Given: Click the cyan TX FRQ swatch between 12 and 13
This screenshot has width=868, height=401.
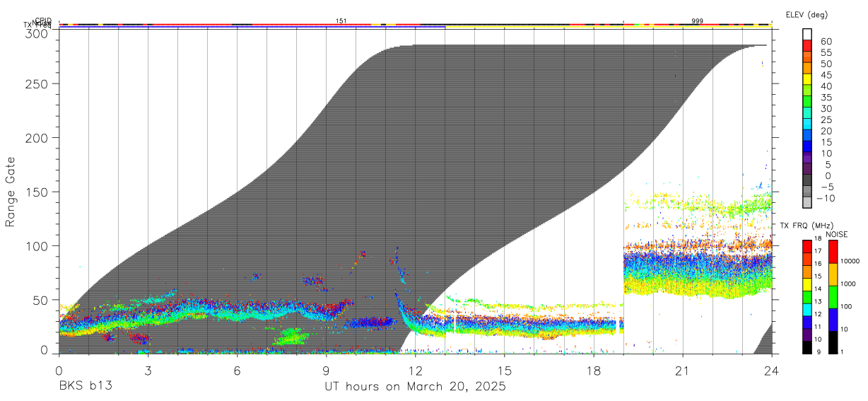Looking at the screenshot, I should coord(807,309).
